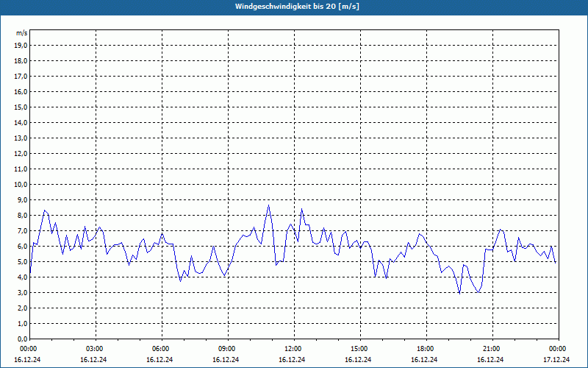The width and height of the screenshot is (588, 368).
Task: Pick the 8,0 y-axis tick label
Action: pyautogui.click(x=22, y=216)
